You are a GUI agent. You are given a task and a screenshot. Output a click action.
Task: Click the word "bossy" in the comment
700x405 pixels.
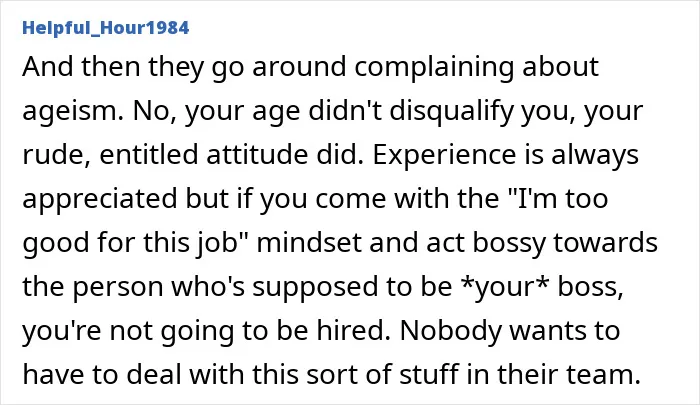tap(509, 243)
